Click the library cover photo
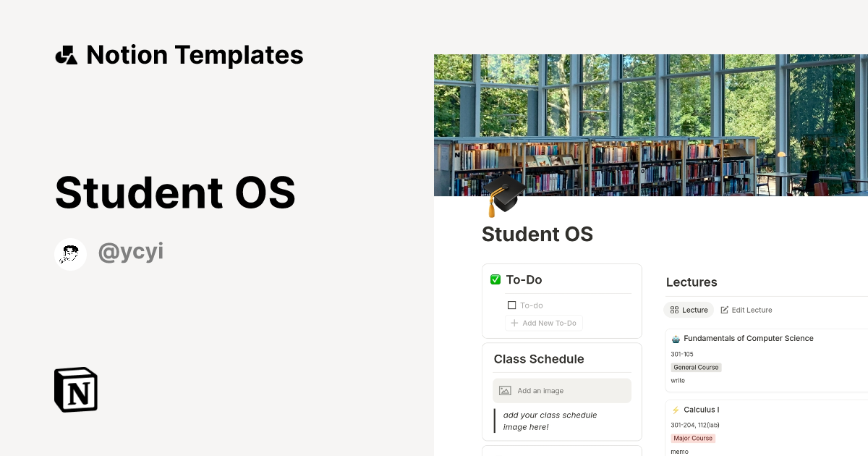The height and width of the screenshot is (456, 868). point(651,123)
